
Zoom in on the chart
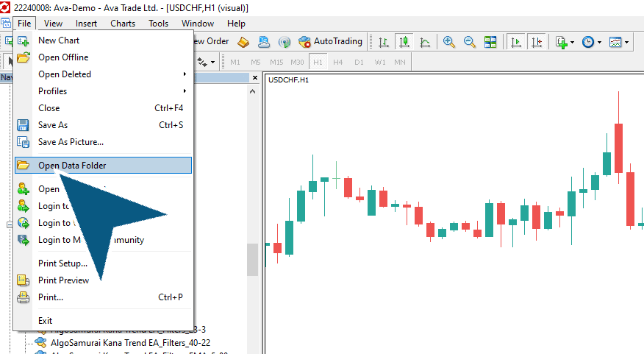pyautogui.click(x=448, y=42)
